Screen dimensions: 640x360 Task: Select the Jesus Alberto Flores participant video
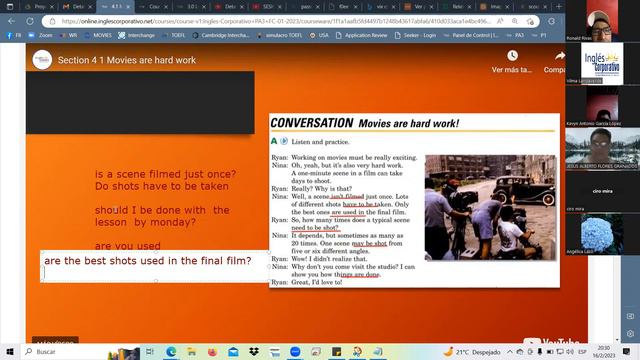(x=602, y=149)
